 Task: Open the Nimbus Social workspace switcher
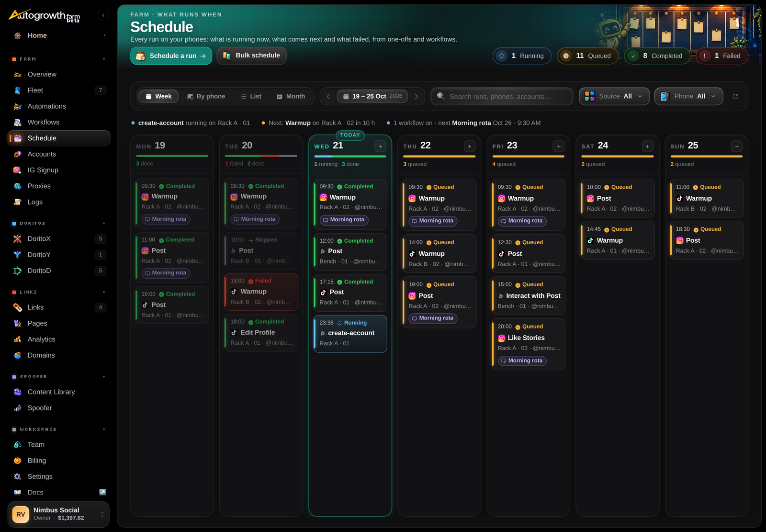point(58,515)
